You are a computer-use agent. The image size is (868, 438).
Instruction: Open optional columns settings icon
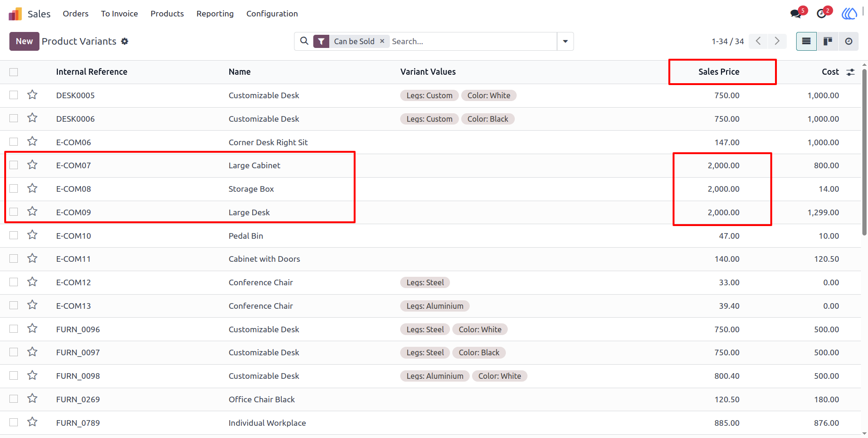click(851, 72)
